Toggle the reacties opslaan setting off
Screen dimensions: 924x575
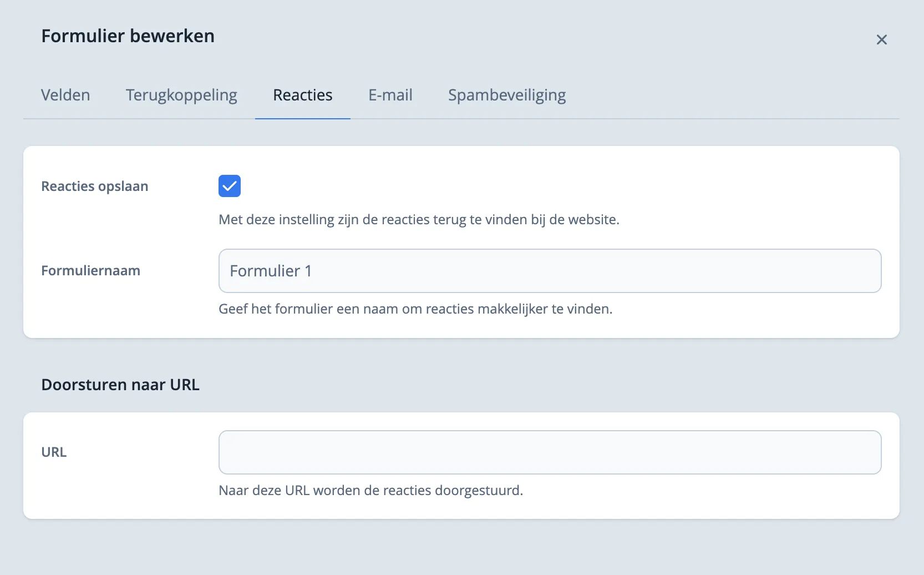tap(229, 186)
